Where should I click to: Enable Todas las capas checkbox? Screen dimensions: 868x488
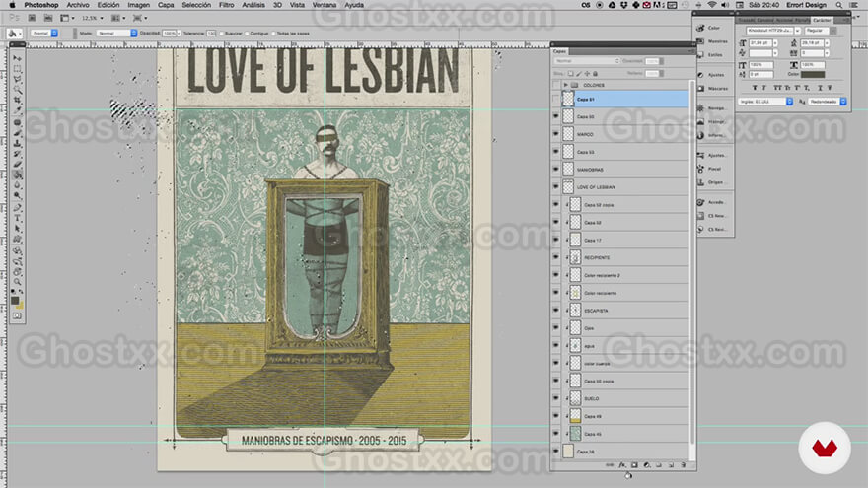click(x=273, y=34)
